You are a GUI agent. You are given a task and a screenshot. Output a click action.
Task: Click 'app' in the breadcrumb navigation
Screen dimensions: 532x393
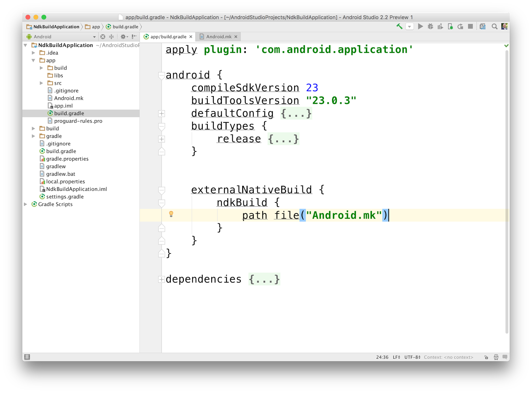click(x=95, y=27)
